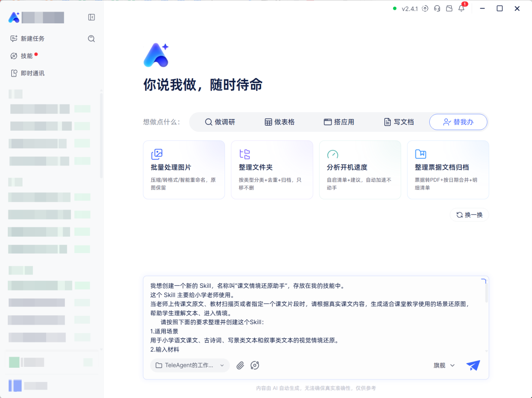Open notifications bell with badge
The image size is (532, 398).
[462, 8]
